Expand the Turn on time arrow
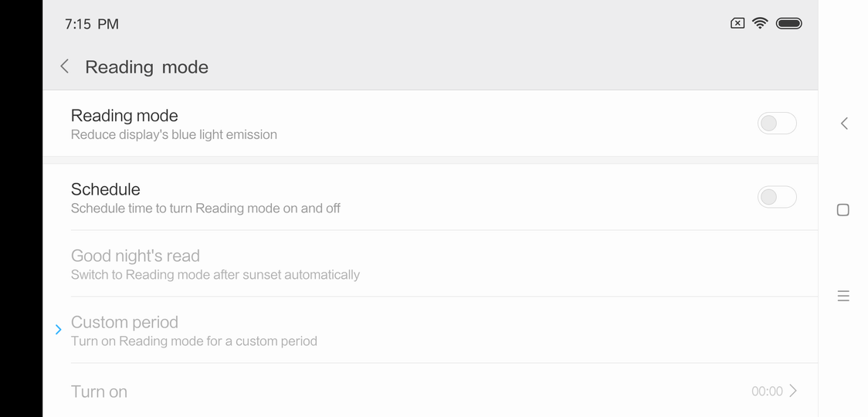The image size is (868, 417). pyautogui.click(x=793, y=391)
